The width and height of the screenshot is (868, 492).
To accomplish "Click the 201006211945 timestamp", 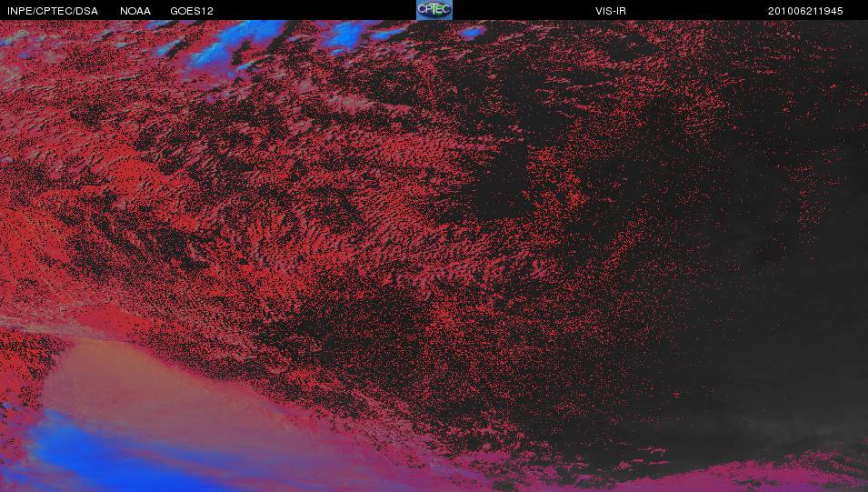I will click(805, 11).
